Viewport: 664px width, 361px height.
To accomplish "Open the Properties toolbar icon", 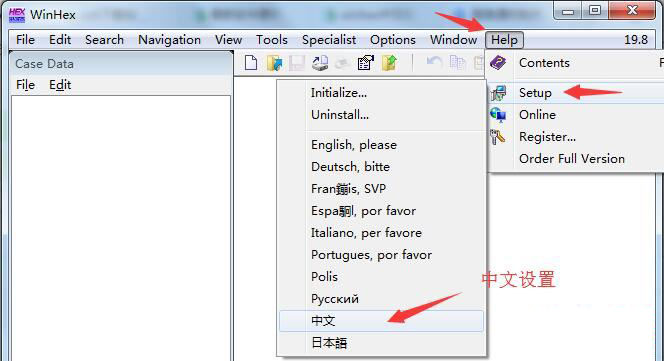I will click(x=366, y=63).
